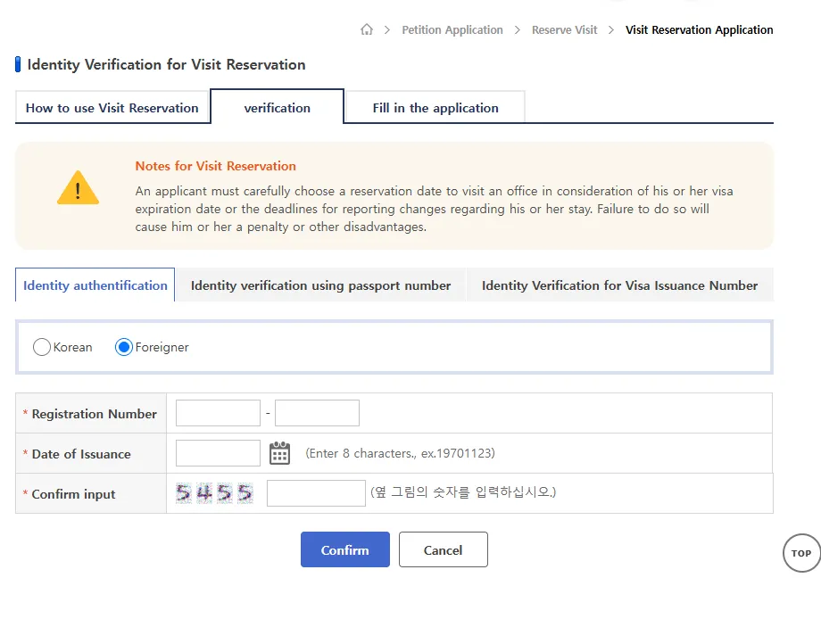
Task: Click the Cancel button
Action: [443, 549]
